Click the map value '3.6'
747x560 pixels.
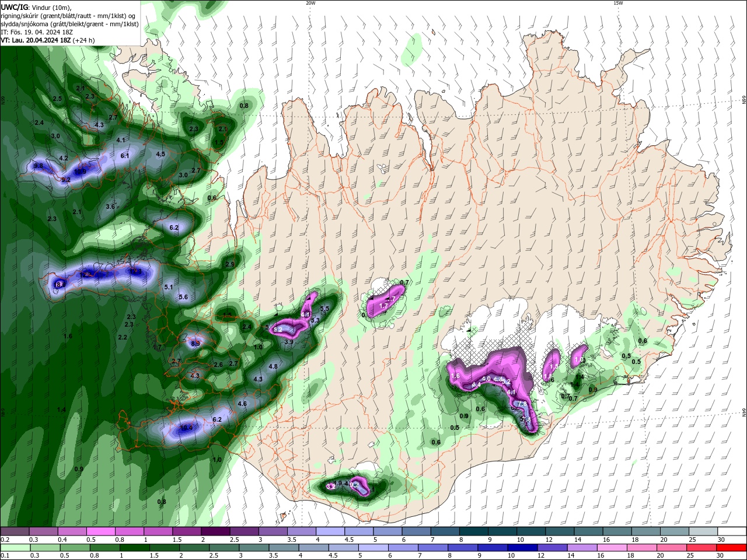110,207
